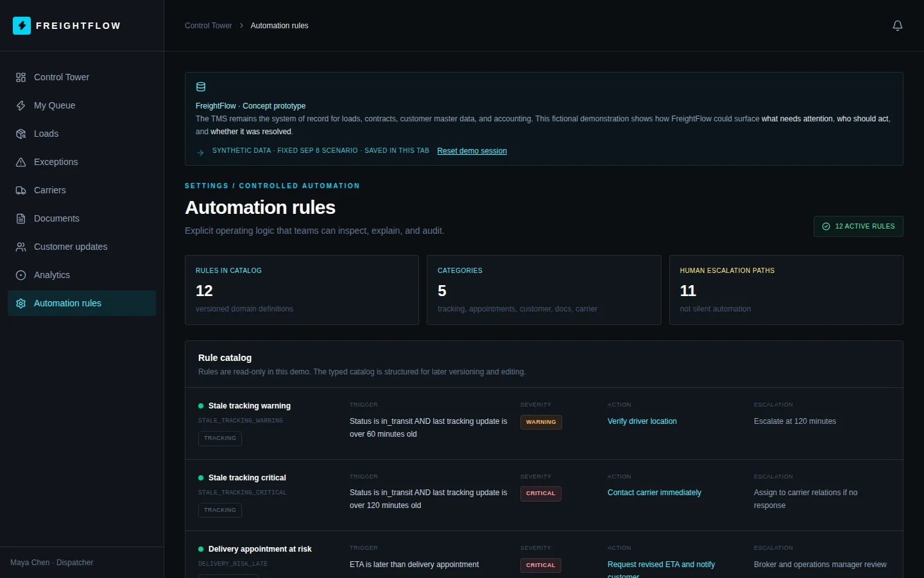The image size is (924, 578).
Task: Click the Tracking tag under Stale tracking warning
Action: 220,438
